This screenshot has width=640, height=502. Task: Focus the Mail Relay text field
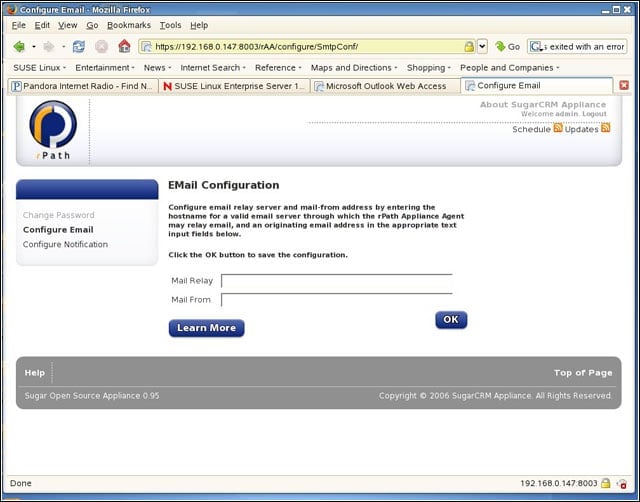pos(337,281)
